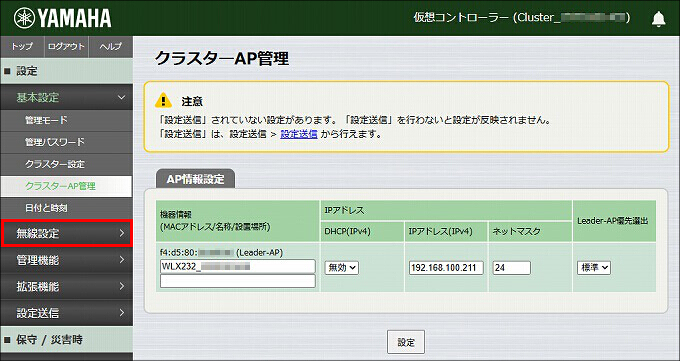Collapse the 基本設定 menu section
The image size is (680, 361).
click(66, 98)
